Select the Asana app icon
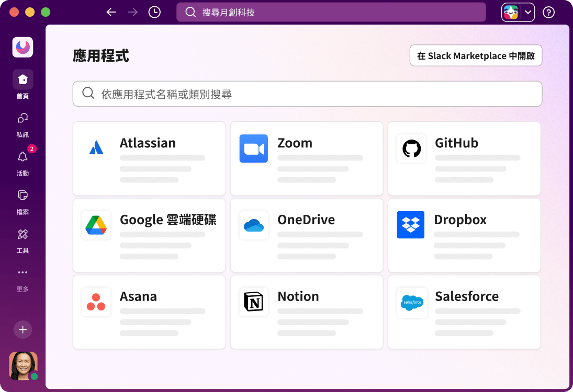 click(96, 302)
